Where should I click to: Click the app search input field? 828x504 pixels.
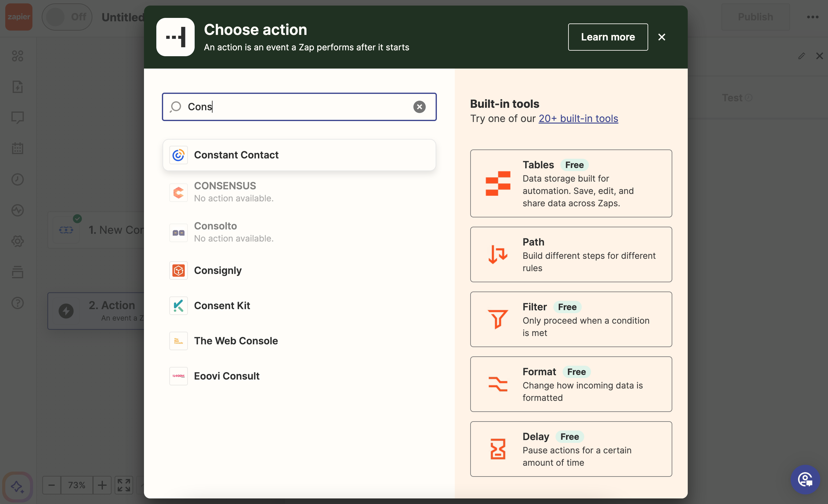[296, 107]
